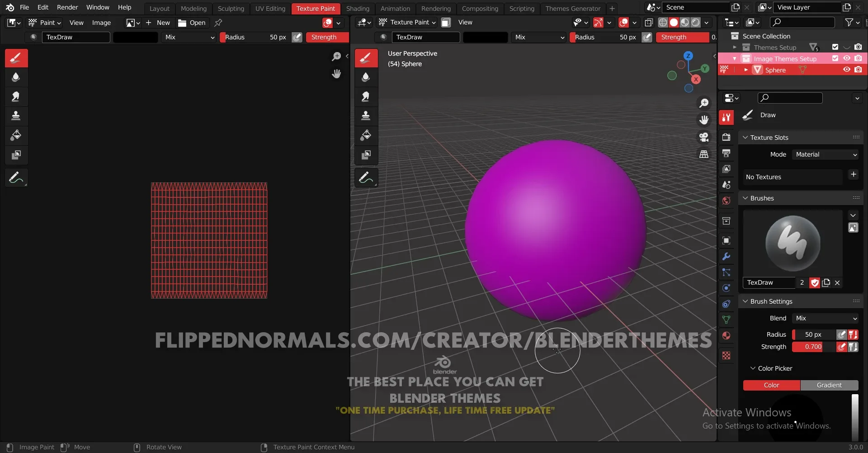
Task: Open the Texture Slots Mode dropdown
Action: coord(826,155)
